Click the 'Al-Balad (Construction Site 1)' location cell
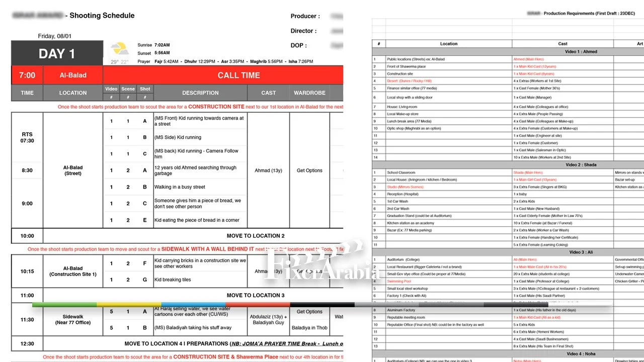 (x=73, y=271)
